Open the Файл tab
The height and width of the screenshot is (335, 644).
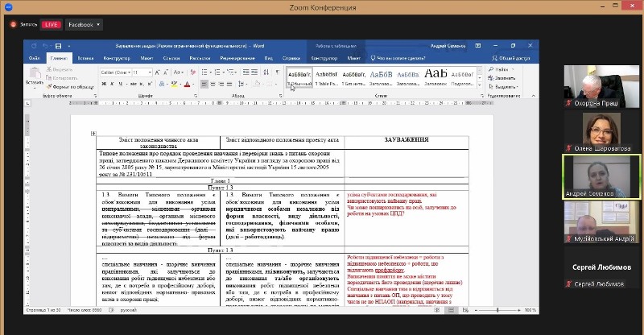pyautogui.click(x=35, y=58)
